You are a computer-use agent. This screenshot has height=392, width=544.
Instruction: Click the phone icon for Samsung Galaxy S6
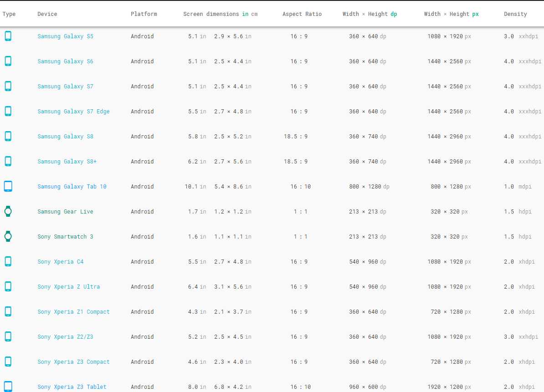coord(8,61)
